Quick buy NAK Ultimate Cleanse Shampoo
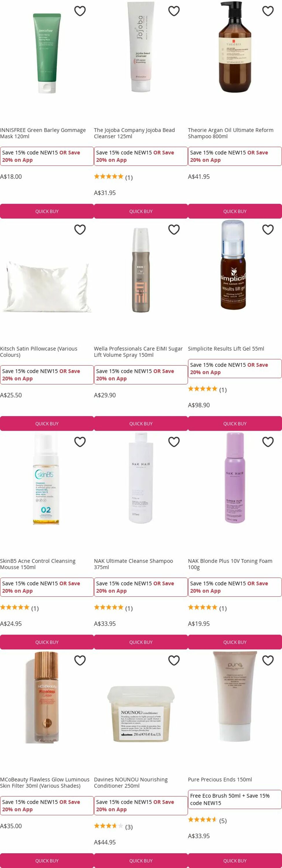 click(141, 642)
